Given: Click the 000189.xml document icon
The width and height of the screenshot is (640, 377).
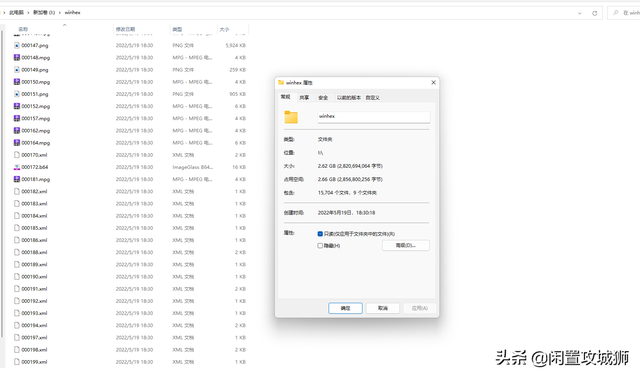Looking at the screenshot, I should (17, 264).
